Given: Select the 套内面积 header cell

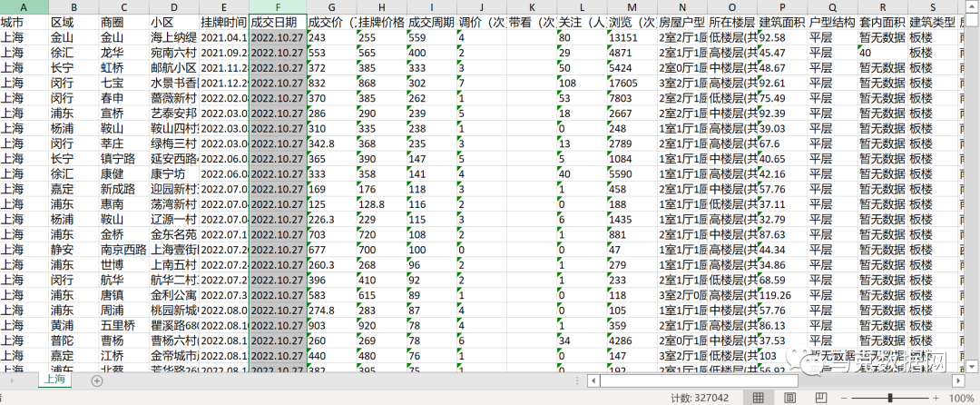Looking at the screenshot, I should [882, 22].
